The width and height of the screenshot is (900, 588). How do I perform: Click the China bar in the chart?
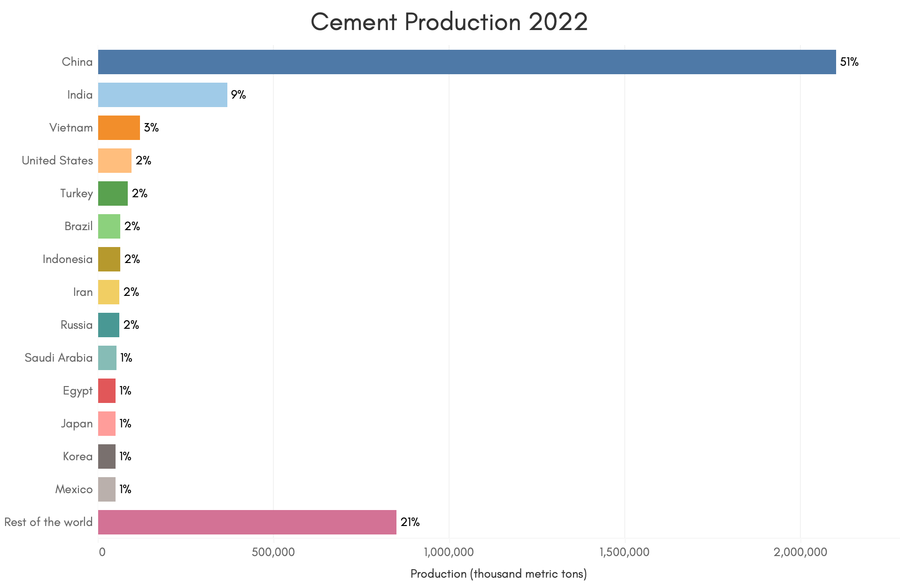pyautogui.click(x=466, y=62)
